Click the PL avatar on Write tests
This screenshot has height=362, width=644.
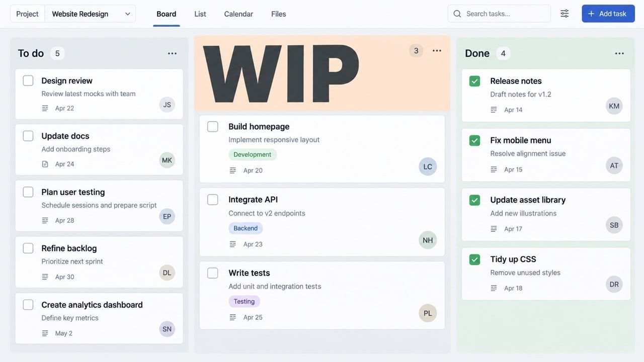[428, 313]
